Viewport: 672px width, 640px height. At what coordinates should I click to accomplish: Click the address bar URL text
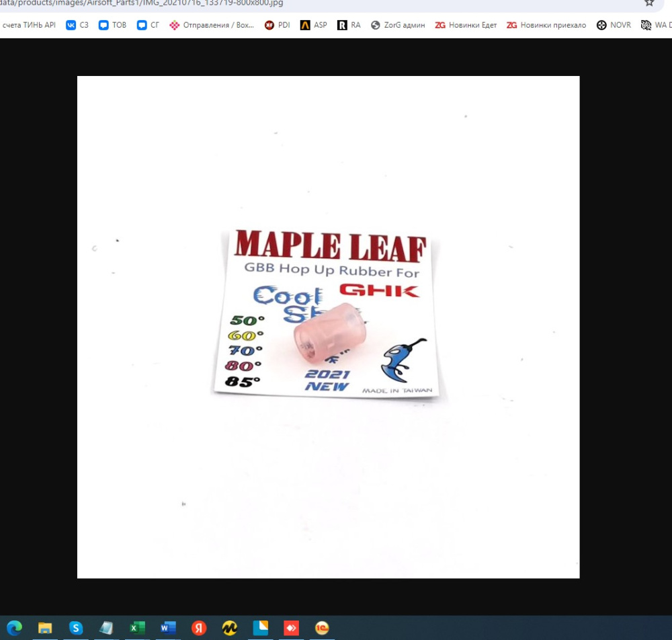point(141,3)
